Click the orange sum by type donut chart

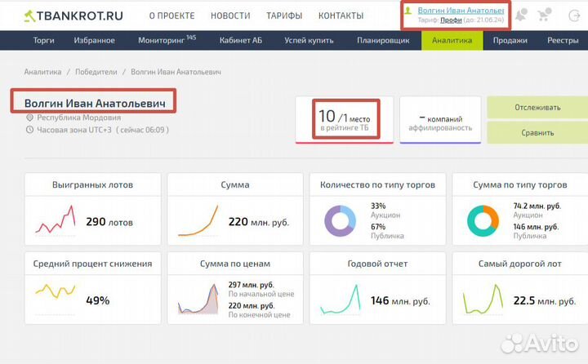click(x=483, y=220)
